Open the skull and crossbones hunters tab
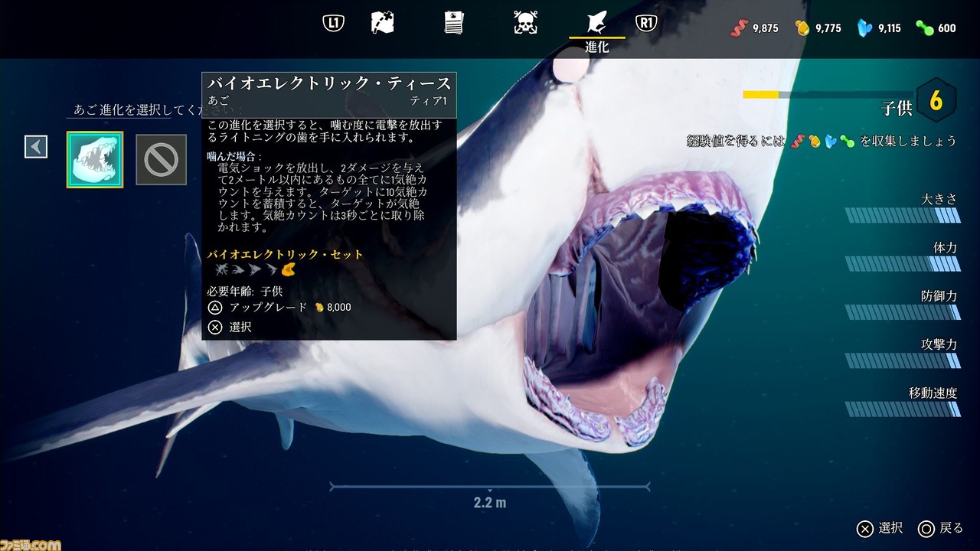980x551 pixels. (x=525, y=23)
